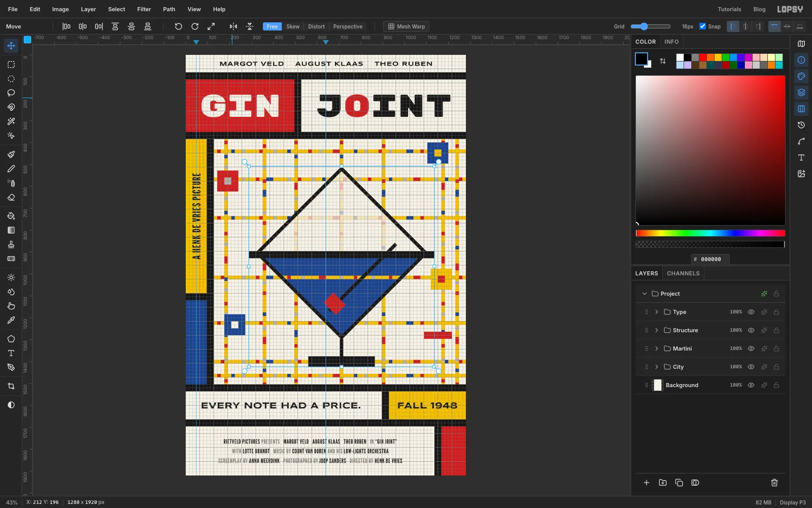Expand the City layer group

(x=656, y=367)
